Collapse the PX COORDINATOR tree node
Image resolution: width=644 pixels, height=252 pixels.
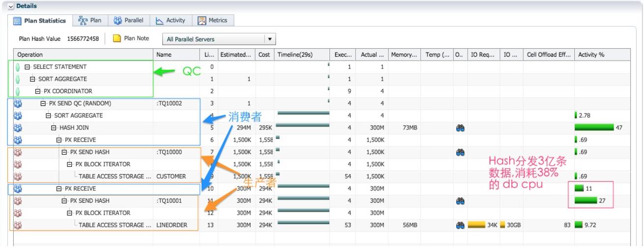pos(38,91)
